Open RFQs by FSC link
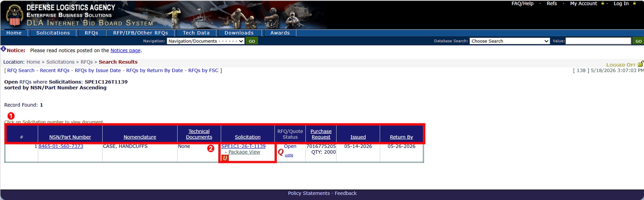Image resolution: width=644 pixels, height=200 pixels. (203, 70)
